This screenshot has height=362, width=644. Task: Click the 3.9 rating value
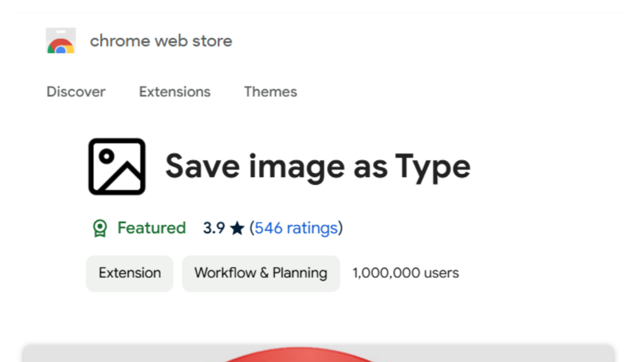214,227
